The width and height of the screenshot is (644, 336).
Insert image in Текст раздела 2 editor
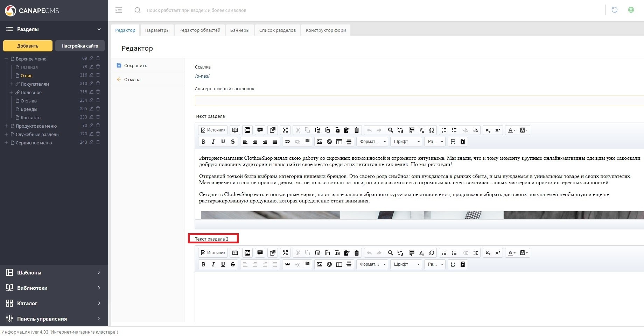319,264
